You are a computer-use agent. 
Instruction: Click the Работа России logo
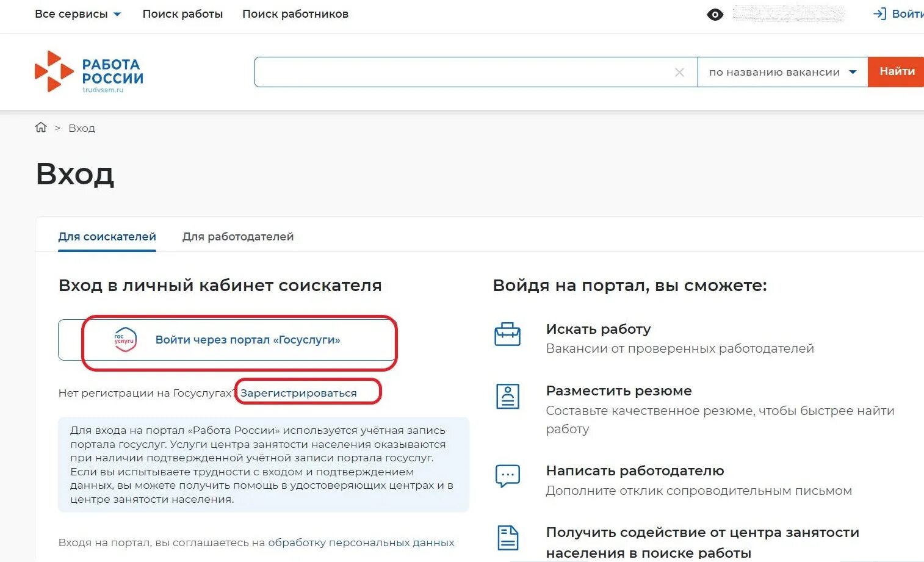[x=89, y=72]
